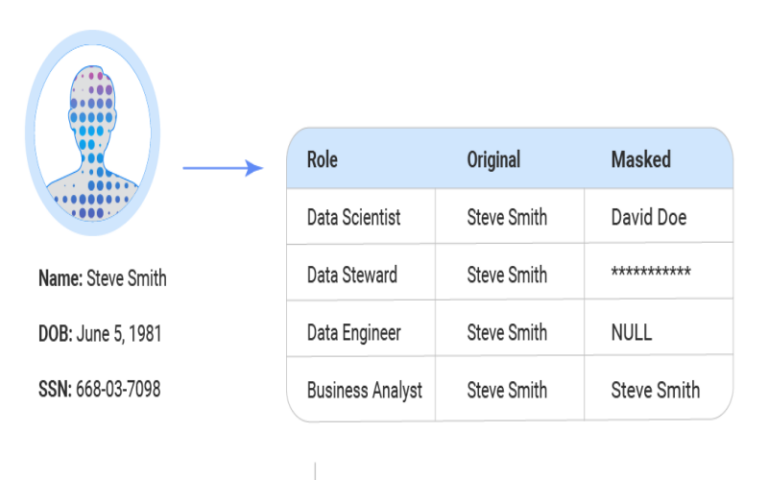Click the DOB: June 5, 1981 text
768x480 pixels.
[x=99, y=333]
